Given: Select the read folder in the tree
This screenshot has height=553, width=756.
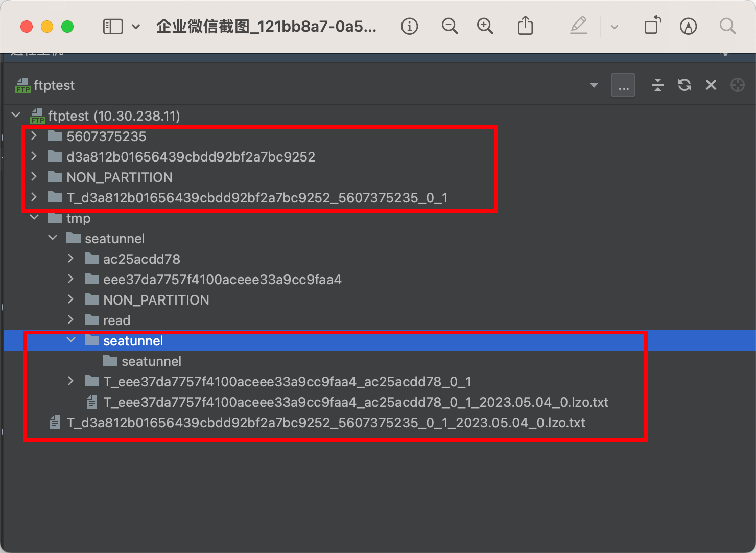Looking at the screenshot, I should pos(117,320).
